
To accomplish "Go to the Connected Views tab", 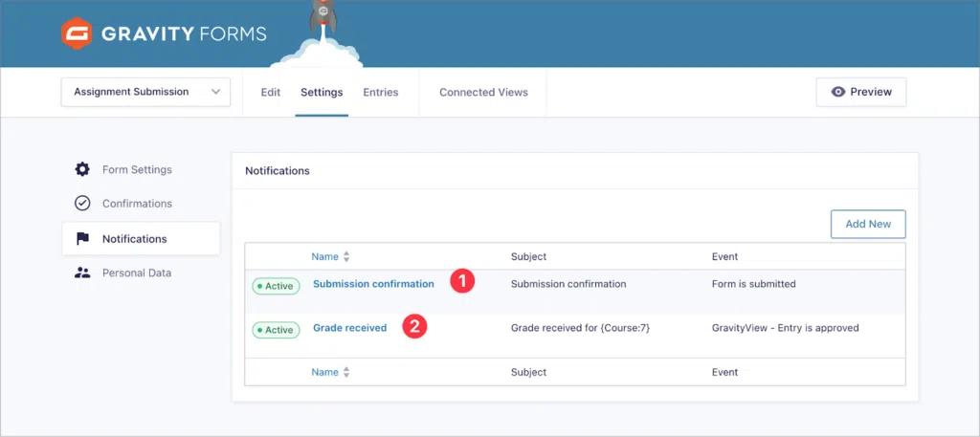I will point(483,93).
